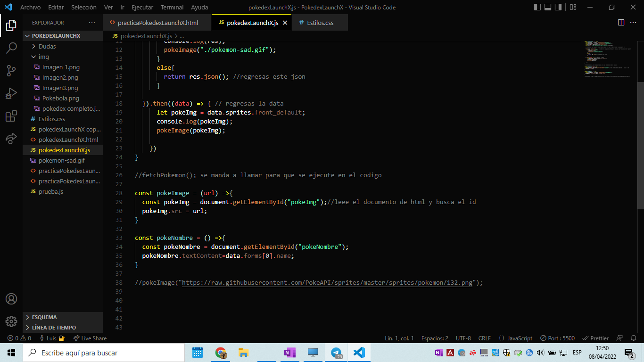Launch Google Chrome from the taskbar
The width and height of the screenshot is (644, 362).
click(220, 352)
